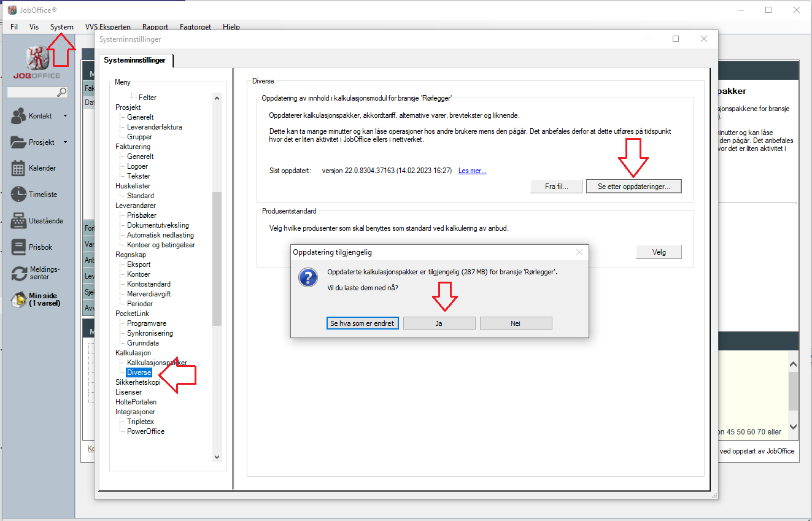Click the search magnifier icon in sidebar
Image resolution: width=812 pixels, height=521 pixels.
pos(62,92)
